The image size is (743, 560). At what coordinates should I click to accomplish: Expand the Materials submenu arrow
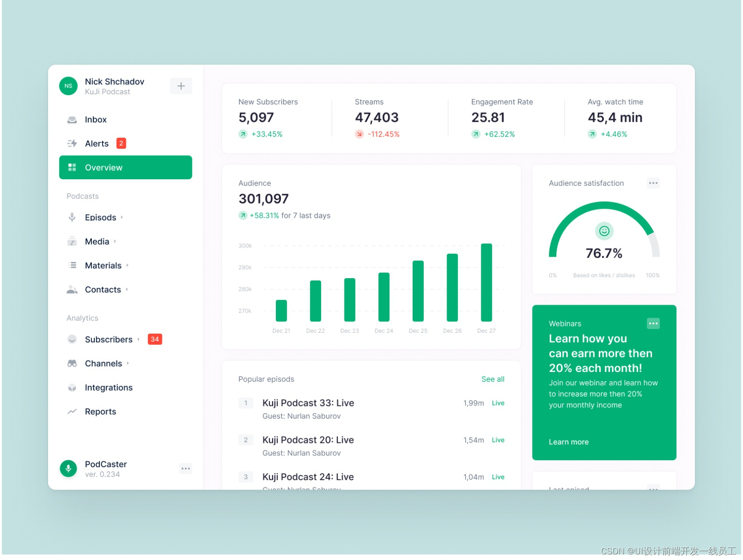click(x=127, y=266)
